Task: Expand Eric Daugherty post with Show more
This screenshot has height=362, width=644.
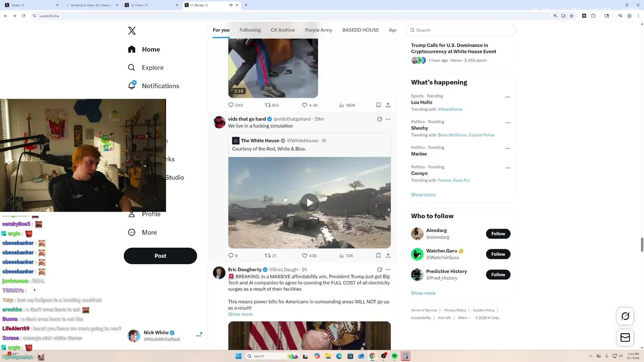Action: (240, 314)
